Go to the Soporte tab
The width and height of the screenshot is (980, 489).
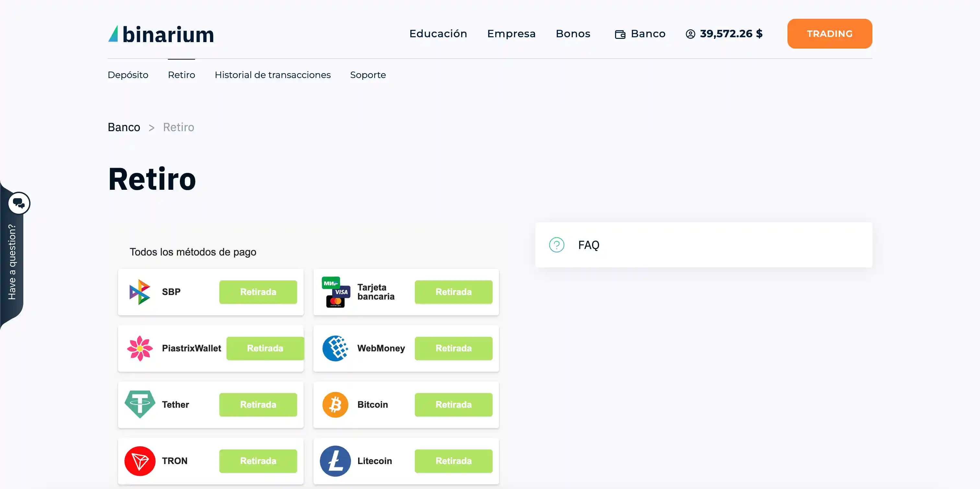(368, 75)
